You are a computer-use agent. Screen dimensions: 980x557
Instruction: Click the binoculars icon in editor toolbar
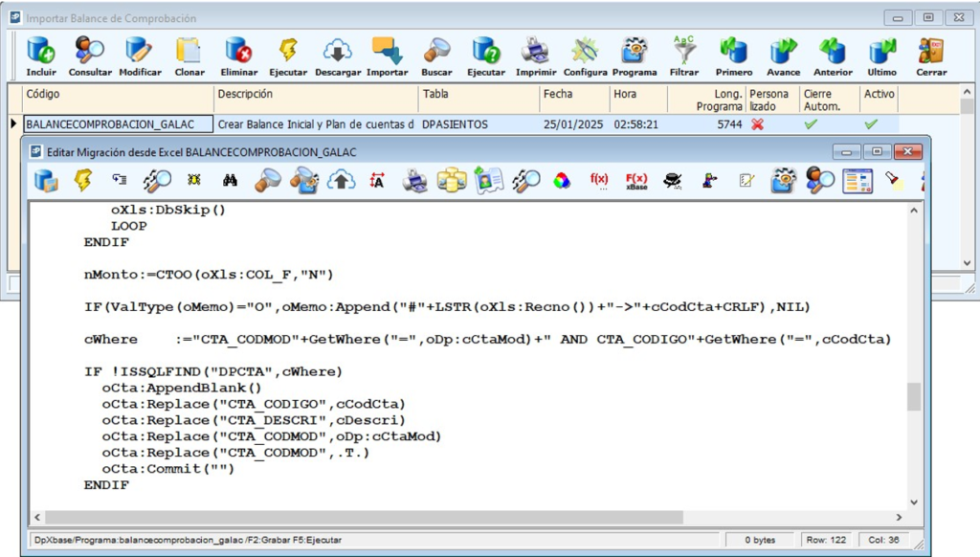pos(230,180)
